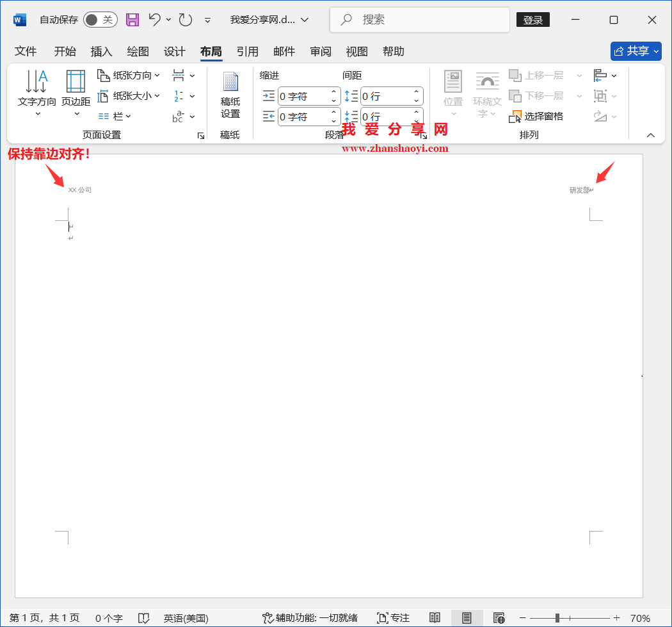Open spelling and proofing check icon
The width and height of the screenshot is (672, 627).
tap(143, 618)
